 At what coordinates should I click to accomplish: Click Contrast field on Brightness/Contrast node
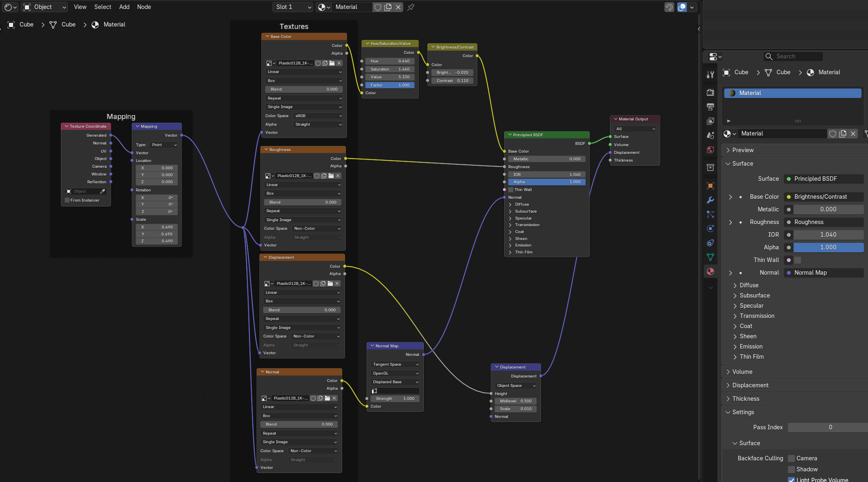(x=452, y=81)
